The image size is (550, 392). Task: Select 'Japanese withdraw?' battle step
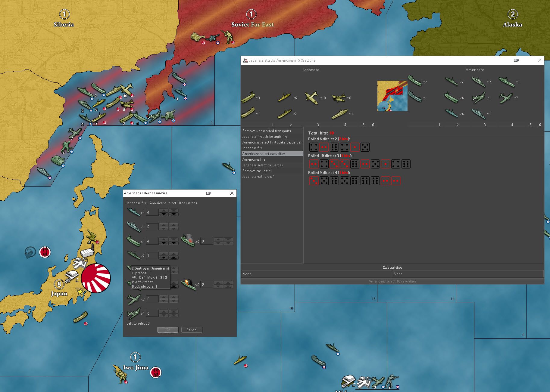pyautogui.click(x=272, y=177)
